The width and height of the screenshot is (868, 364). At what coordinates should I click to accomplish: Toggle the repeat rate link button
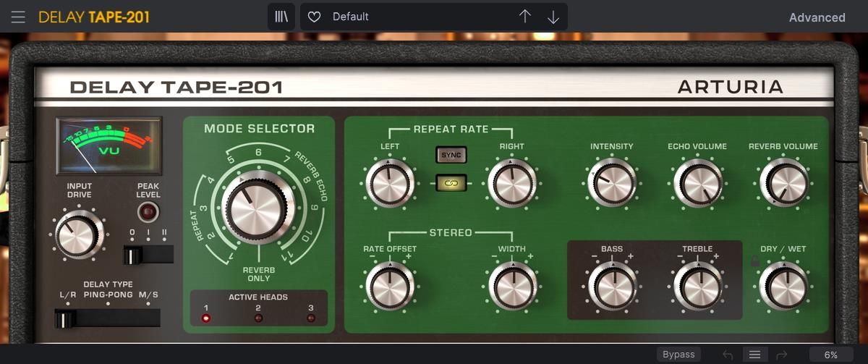451,184
